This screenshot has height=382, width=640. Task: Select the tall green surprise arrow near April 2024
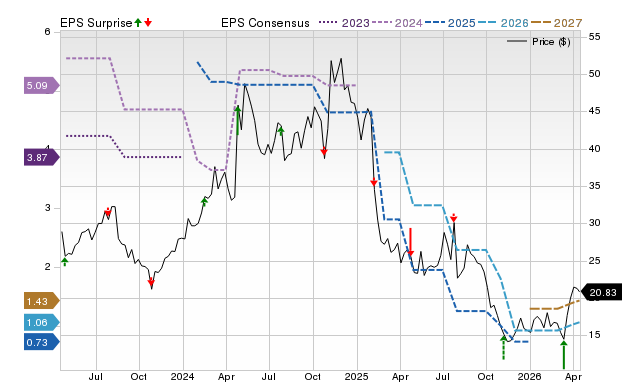click(x=238, y=120)
